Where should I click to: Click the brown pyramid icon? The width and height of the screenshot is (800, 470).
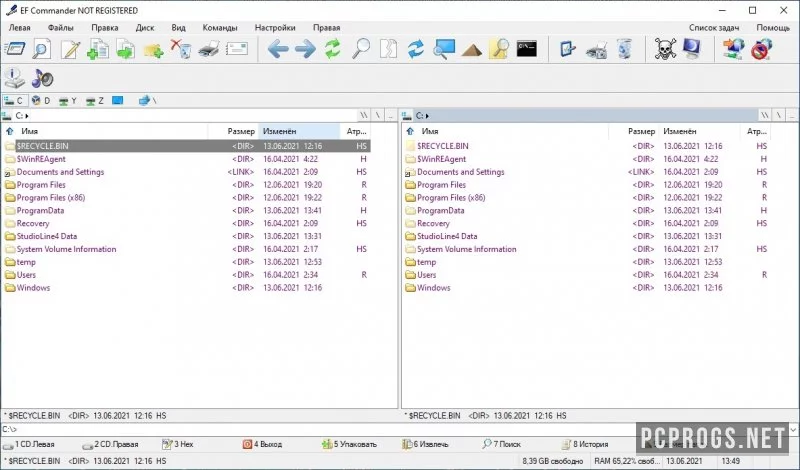tap(471, 51)
